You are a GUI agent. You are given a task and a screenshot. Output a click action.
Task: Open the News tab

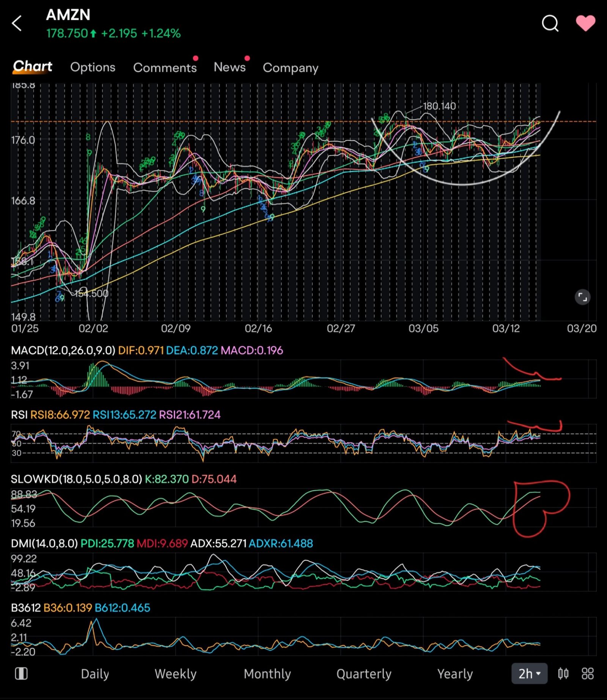pyautogui.click(x=230, y=67)
